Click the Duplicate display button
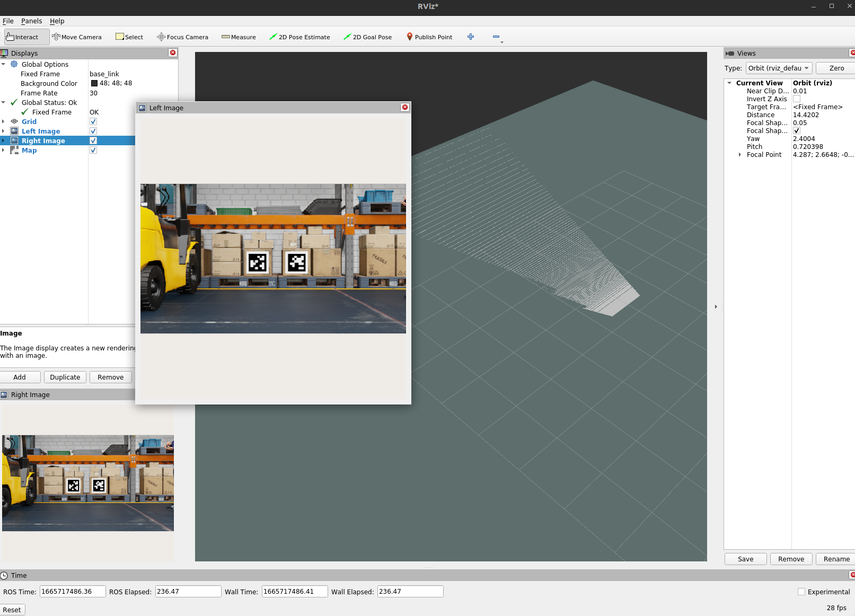 (65, 377)
